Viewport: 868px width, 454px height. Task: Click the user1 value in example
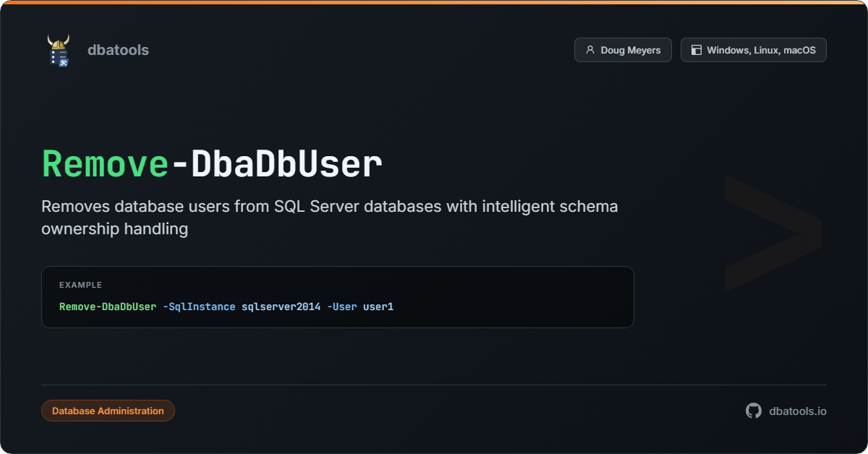coord(378,307)
